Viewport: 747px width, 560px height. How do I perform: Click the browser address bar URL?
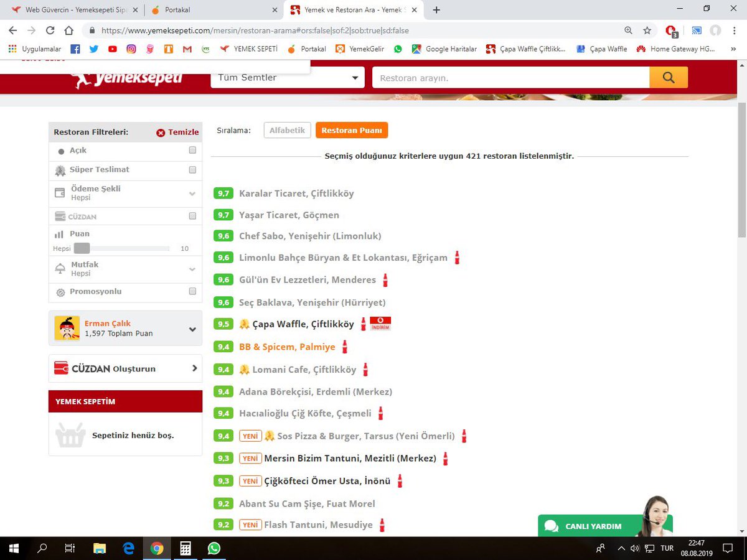[x=255, y=30]
